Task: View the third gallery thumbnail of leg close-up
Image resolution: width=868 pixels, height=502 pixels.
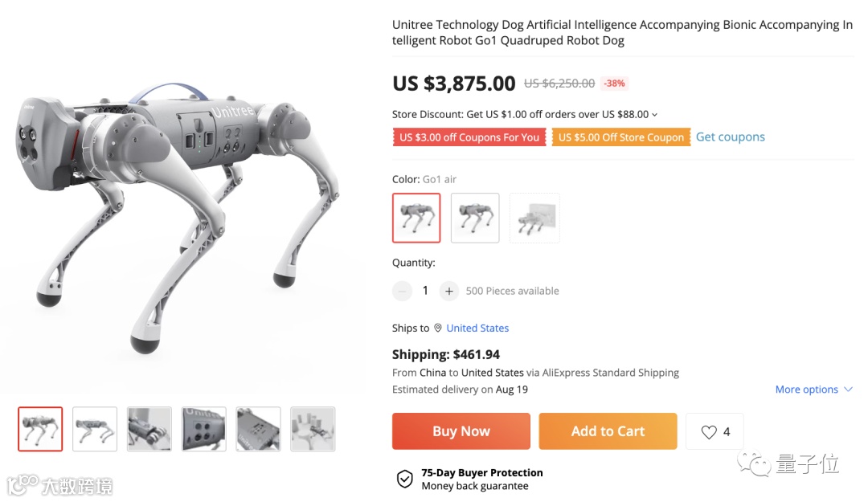Action: coord(149,429)
